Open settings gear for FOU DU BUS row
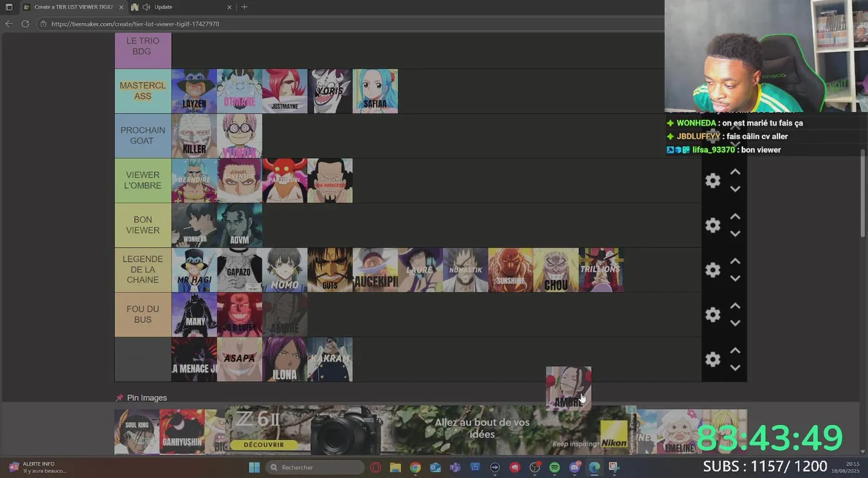 [713, 315]
